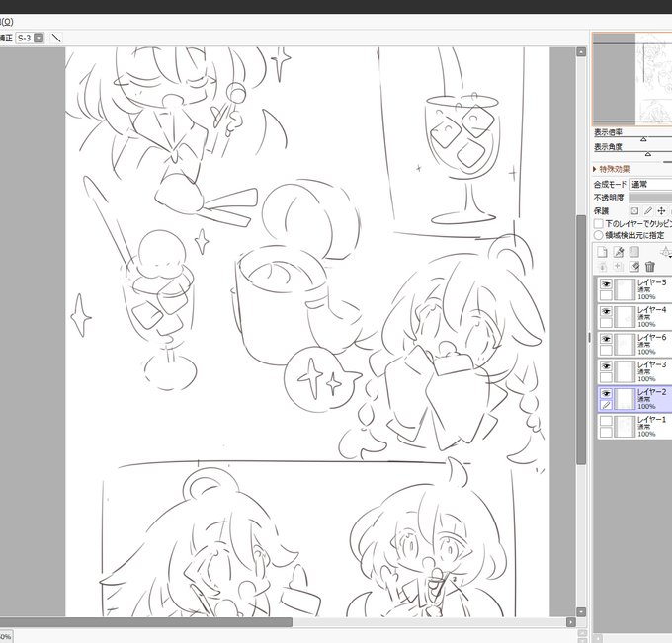Open the 合成モード blending mode dropdown
The height and width of the screenshot is (643, 672).
coord(650,184)
